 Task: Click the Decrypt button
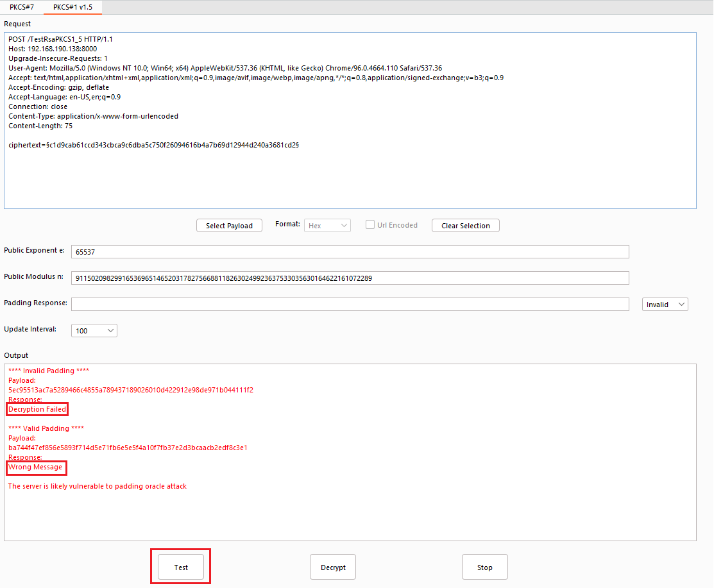(333, 567)
